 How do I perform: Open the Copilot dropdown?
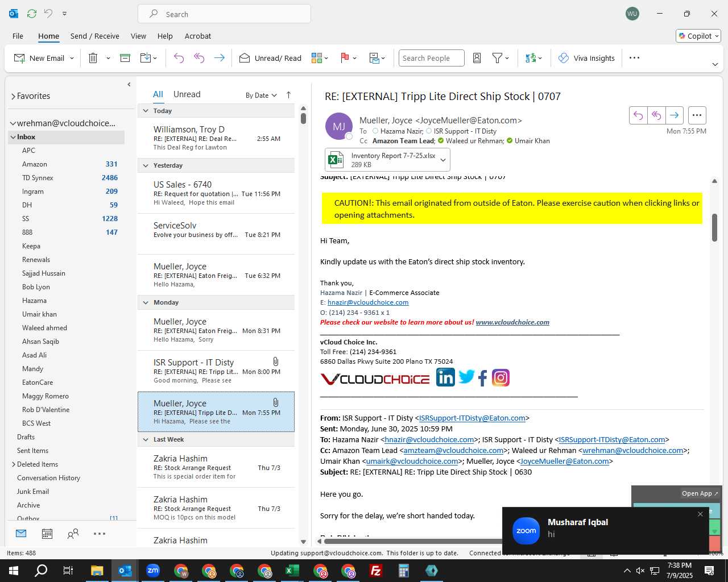tap(698, 36)
